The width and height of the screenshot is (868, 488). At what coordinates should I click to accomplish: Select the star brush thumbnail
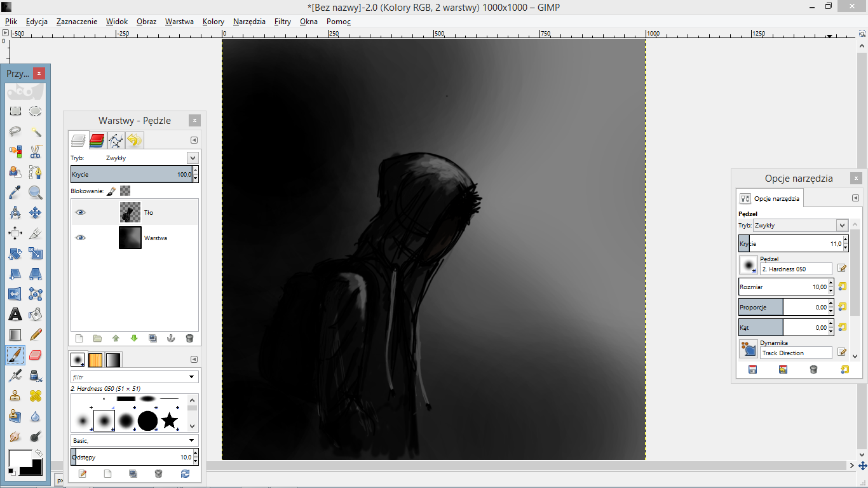169,420
